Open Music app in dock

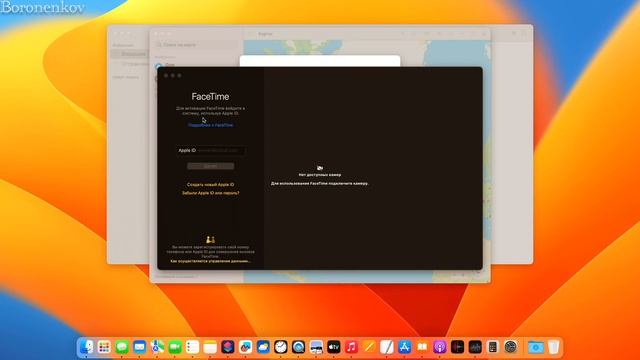[x=351, y=347]
